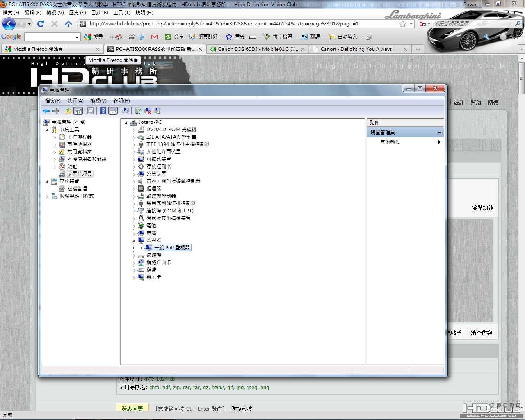Click the up one level folder icon

point(68,111)
